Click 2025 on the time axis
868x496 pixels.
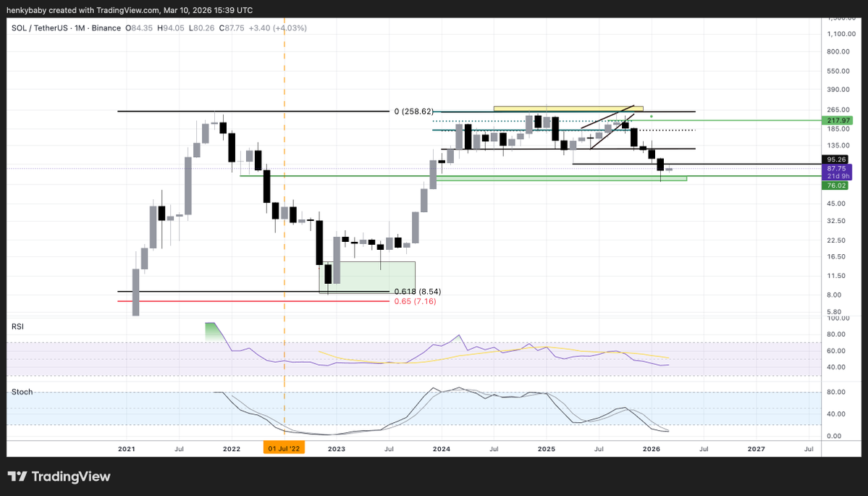click(x=547, y=448)
